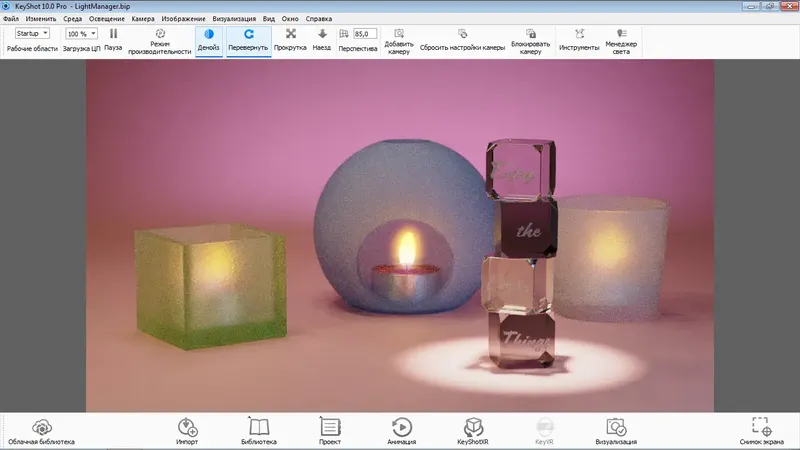Click the rendered candle scene viewport
The image size is (800, 450).
coord(399,235)
